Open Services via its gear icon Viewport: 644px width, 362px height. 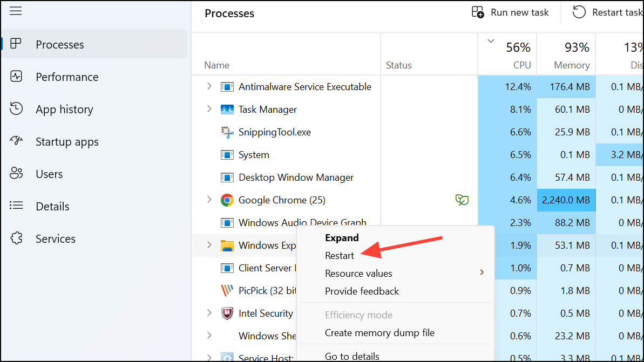pos(15,238)
